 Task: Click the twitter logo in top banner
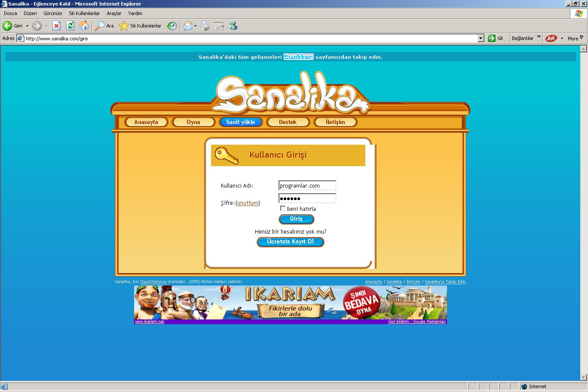click(299, 57)
